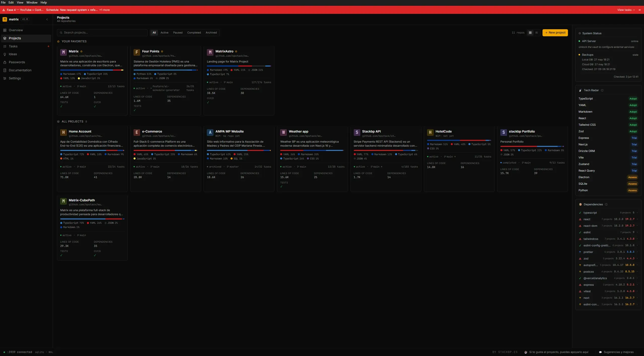Click the Matrix project avatar icon
This screenshot has height=356, width=644.
(x=63, y=52)
